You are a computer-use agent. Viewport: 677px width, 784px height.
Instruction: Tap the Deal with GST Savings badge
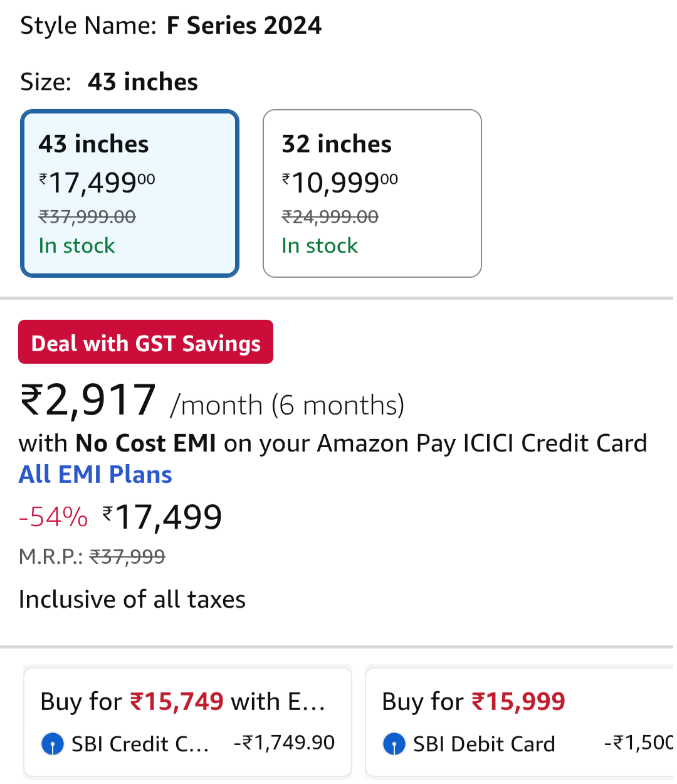tap(145, 342)
